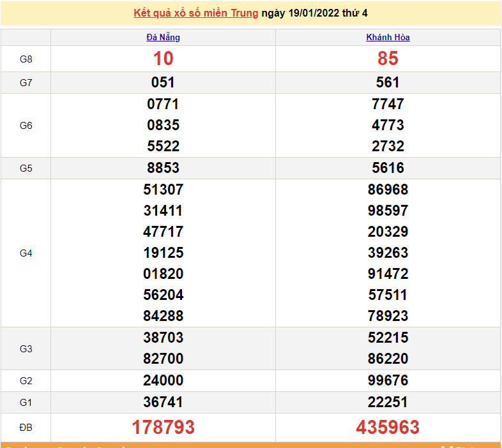502x448 pixels.
Task: Select G3 number 38703
Action: [164, 338]
